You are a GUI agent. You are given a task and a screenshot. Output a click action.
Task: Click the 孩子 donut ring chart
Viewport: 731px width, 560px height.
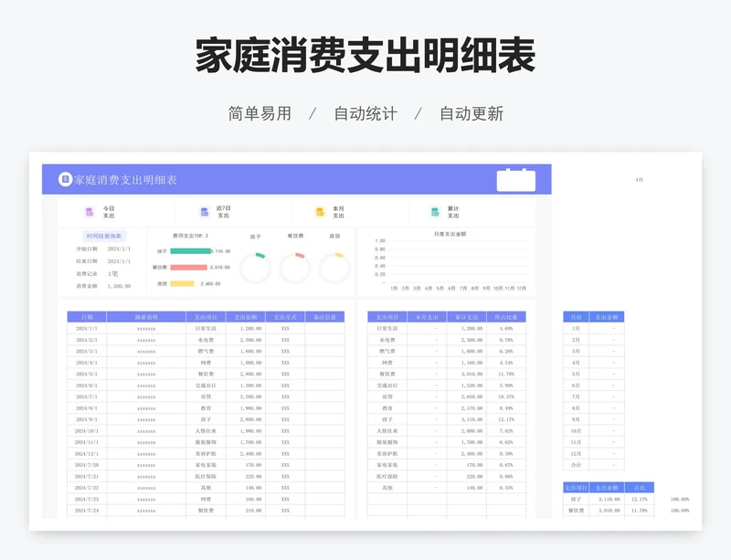(255, 268)
